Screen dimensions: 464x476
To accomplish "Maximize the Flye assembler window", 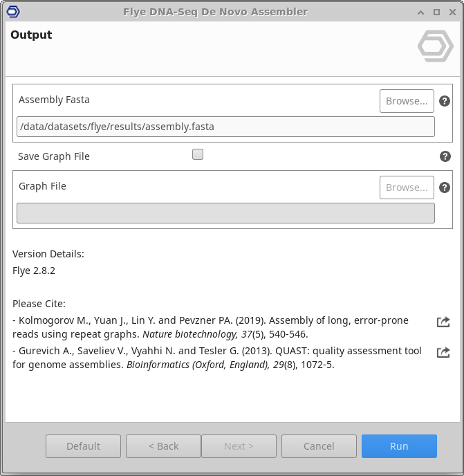I will click(436, 12).
